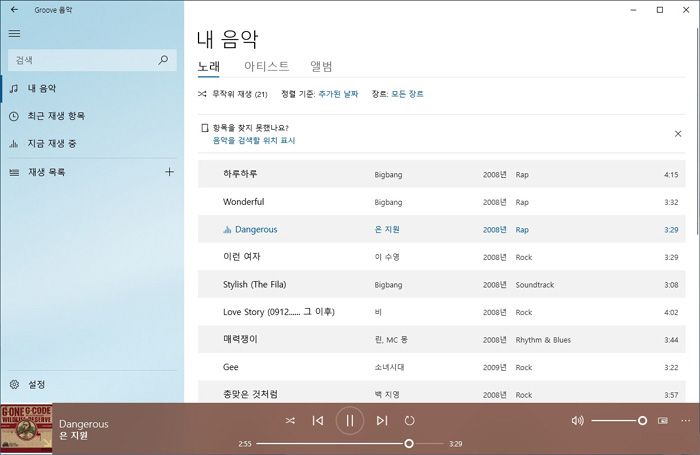Select the song 총맞은 것처럼
Screen dimensions: 700x455
442,394
